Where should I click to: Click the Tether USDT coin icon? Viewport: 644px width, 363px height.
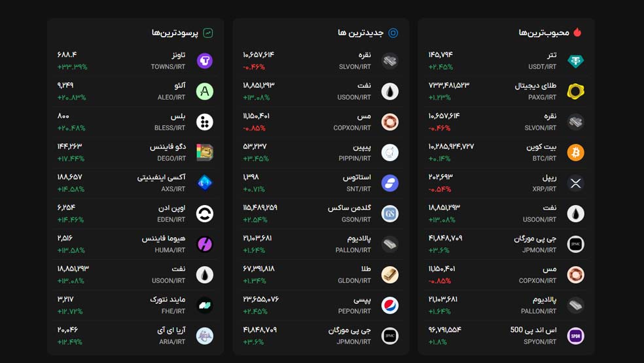pyautogui.click(x=575, y=61)
